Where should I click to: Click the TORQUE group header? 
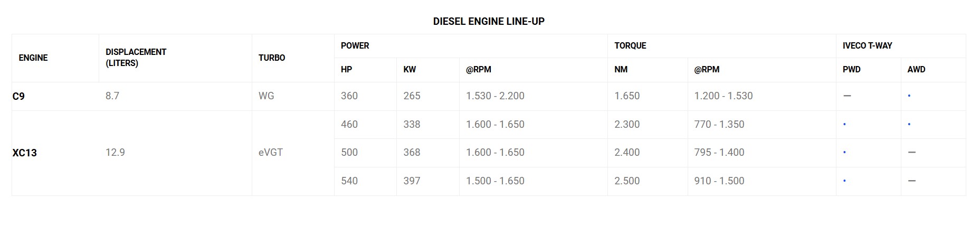tap(630, 46)
